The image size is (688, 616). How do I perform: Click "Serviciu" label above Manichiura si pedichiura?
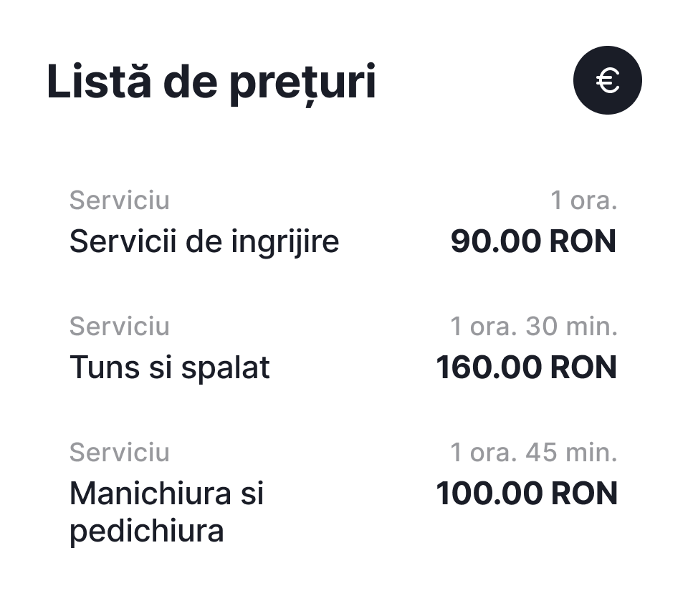pyautogui.click(x=120, y=453)
